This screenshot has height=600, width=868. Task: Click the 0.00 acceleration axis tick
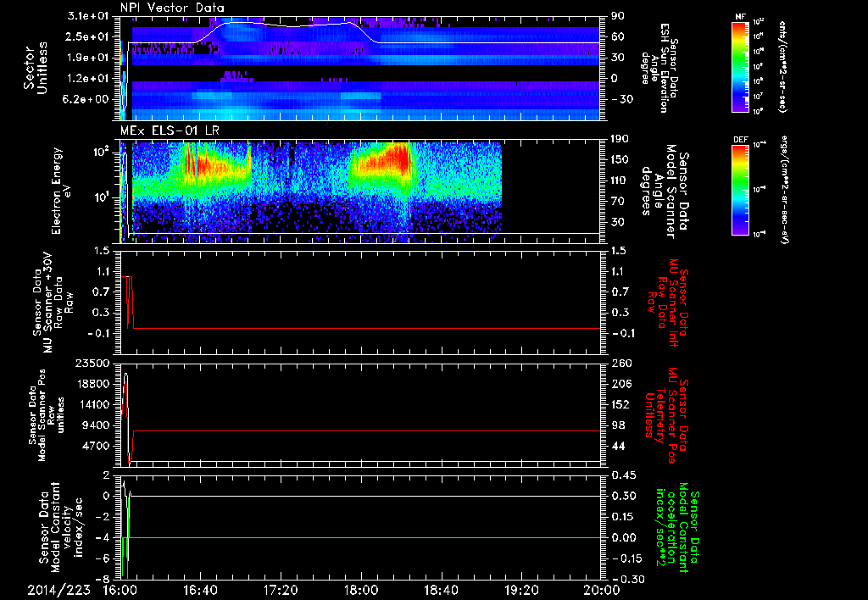pos(625,538)
